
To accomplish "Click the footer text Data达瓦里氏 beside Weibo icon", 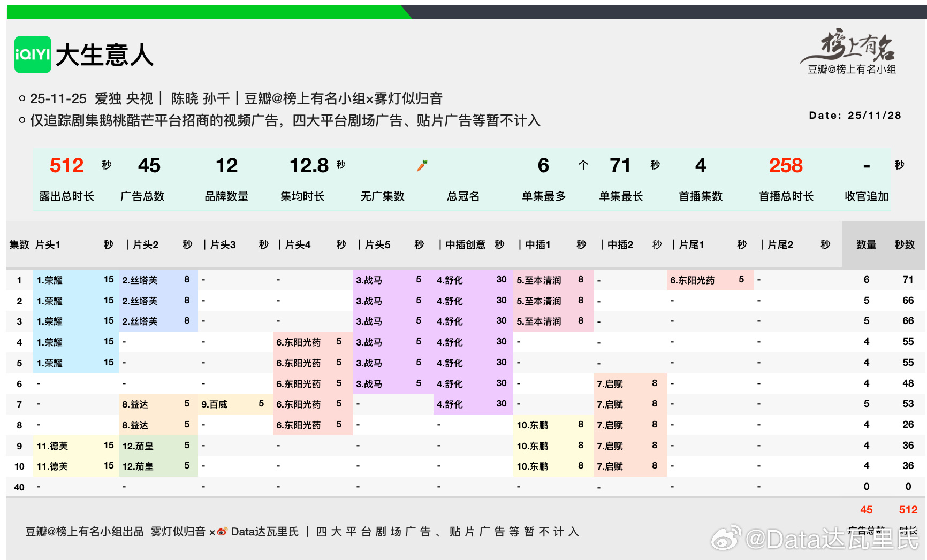I will tap(265, 532).
